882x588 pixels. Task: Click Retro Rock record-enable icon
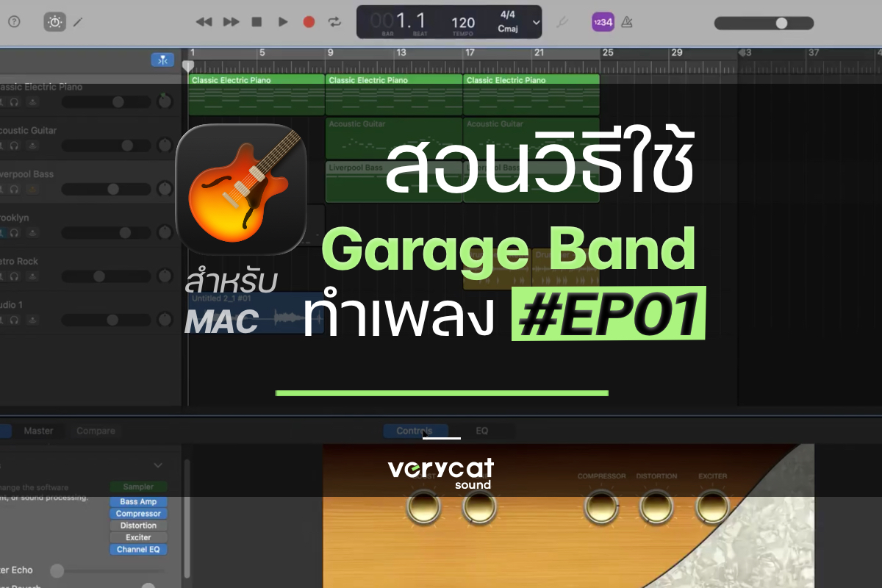coord(32,276)
